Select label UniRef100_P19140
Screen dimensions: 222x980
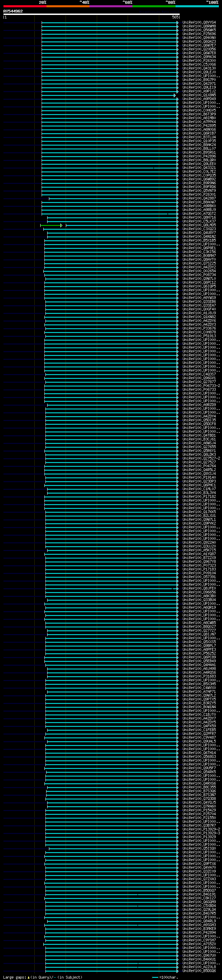tap(199, 477)
